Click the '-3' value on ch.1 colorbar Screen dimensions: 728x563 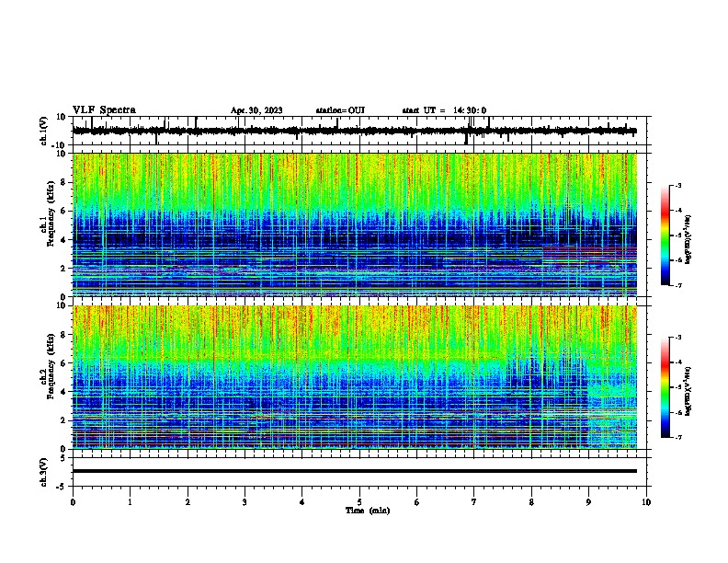tap(677, 185)
